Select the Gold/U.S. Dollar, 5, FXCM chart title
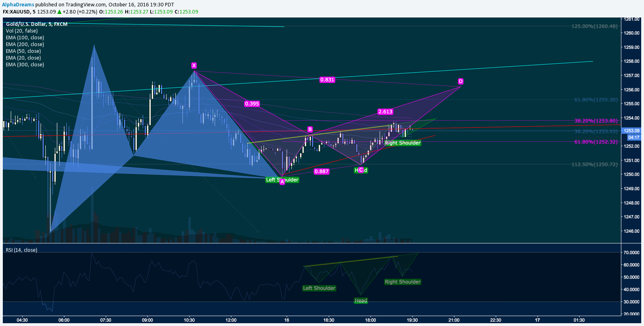The height and width of the screenshot is (326, 644). click(37, 24)
